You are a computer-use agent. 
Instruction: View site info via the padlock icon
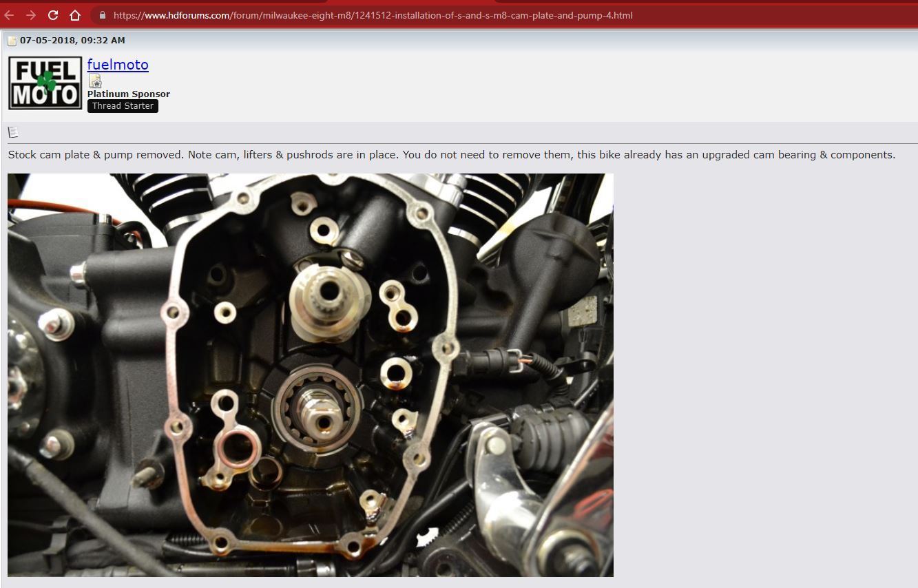click(x=103, y=15)
